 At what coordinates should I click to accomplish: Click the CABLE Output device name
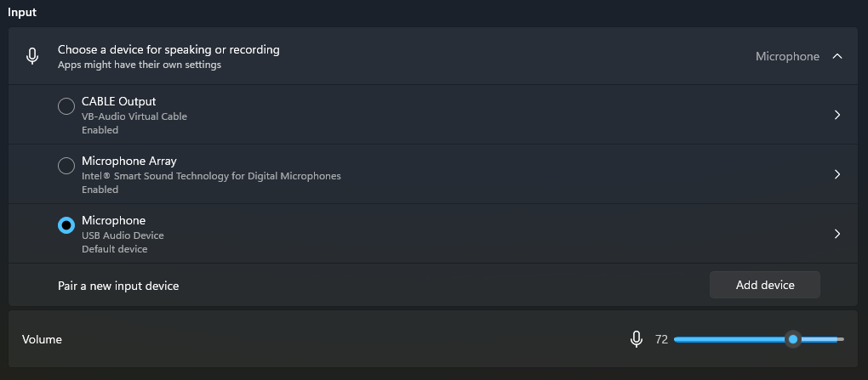click(118, 101)
